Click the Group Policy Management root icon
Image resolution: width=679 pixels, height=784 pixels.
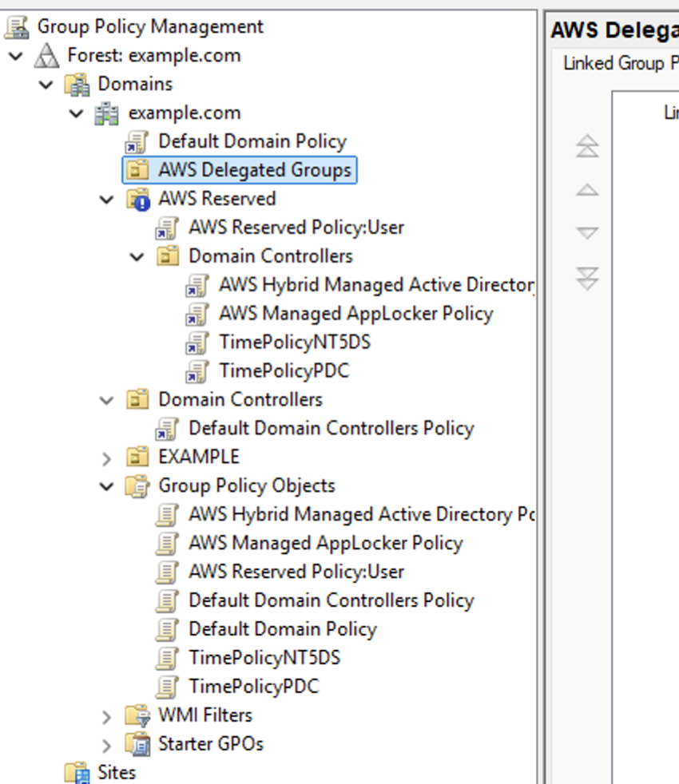(17, 26)
